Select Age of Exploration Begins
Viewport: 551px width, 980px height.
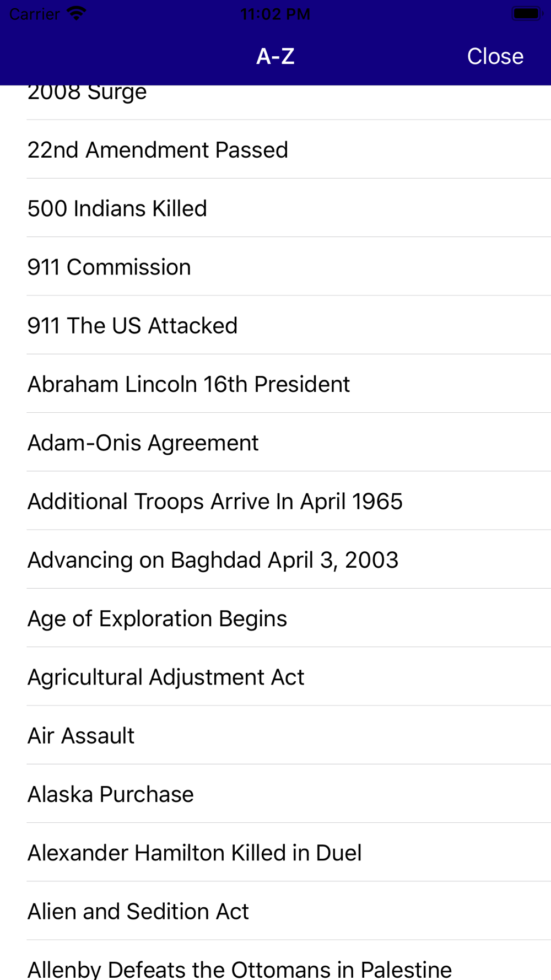click(157, 618)
